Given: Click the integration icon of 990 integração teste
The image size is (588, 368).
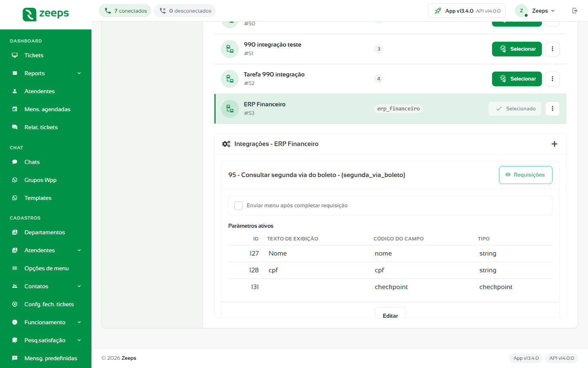Looking at the screenshot, I should pos(230,49).
